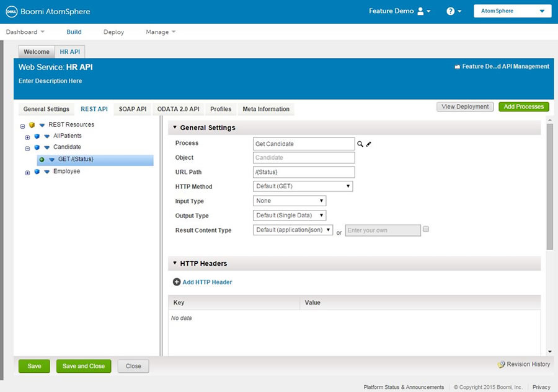558x392 pixels.
Task: Click the plus icon for Add HTTP Header
Action: point(177,282)
